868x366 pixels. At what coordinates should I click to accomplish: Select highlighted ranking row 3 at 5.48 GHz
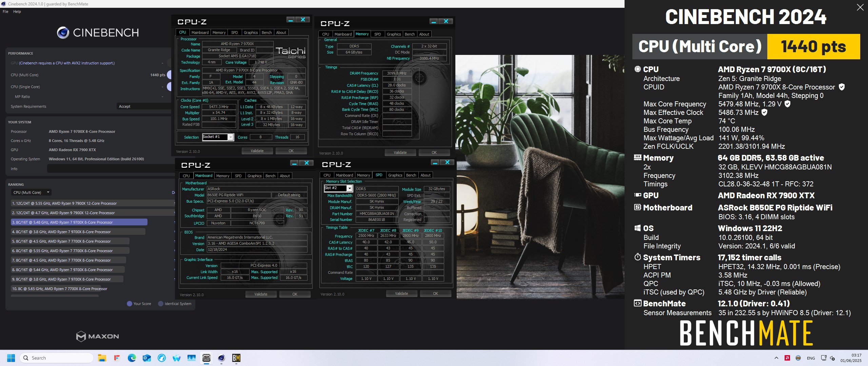click(79, 222)
